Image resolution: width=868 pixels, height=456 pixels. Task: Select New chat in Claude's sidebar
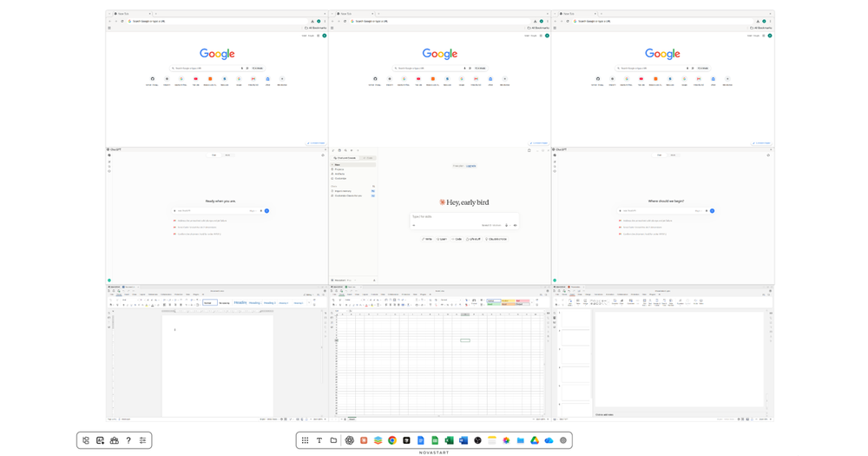pyautogui.click(x=353, y=164)
